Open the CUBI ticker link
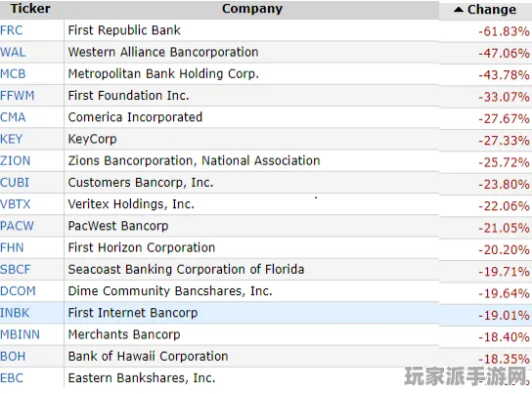532x394 pixels. tap(15, 183)
